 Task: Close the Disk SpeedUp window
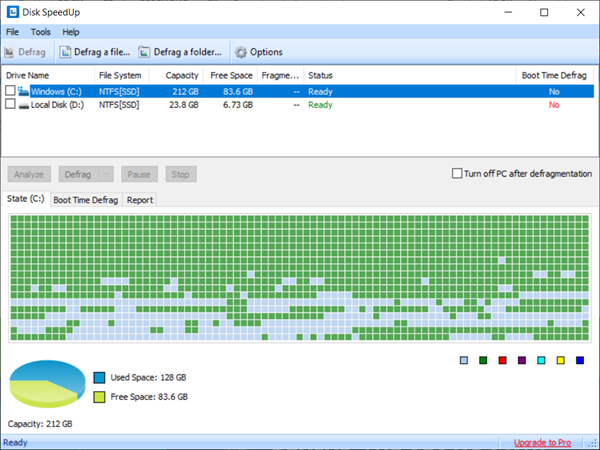[580, 12]
